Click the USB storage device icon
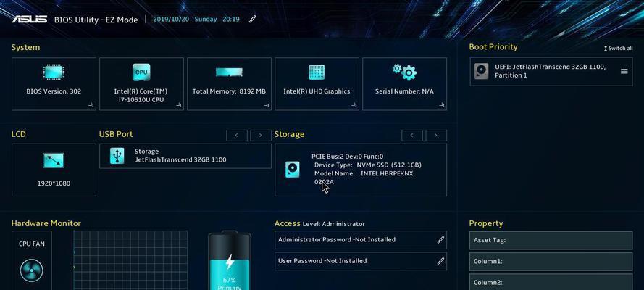This screenshot has width=644, height=290. (x=117, y=156)
